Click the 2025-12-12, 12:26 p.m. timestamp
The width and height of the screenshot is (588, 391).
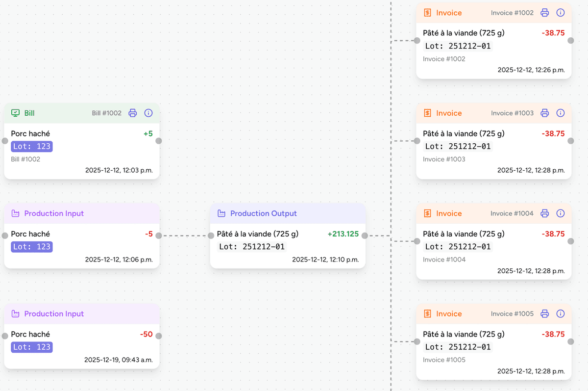[531, 70]
